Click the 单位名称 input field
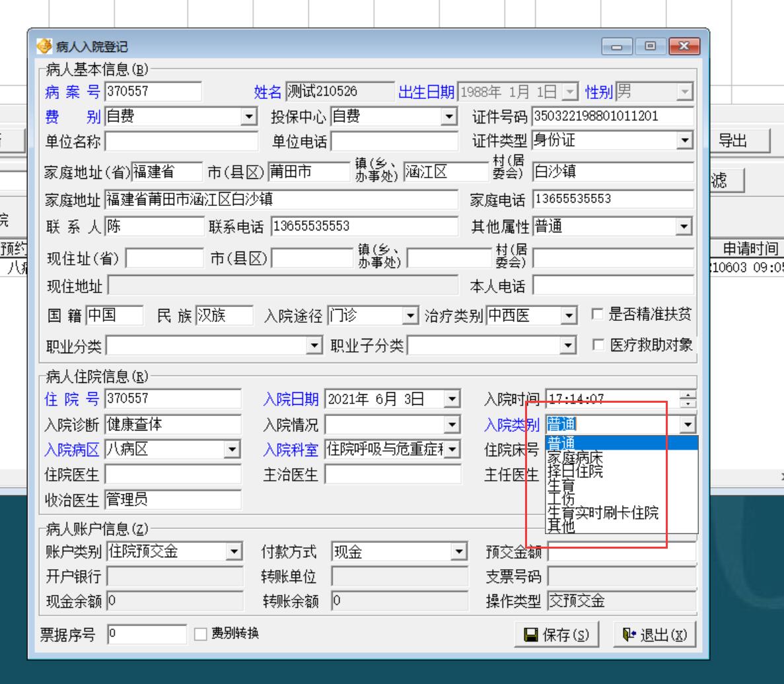Image resolution: width=784 pixels, height=684 pixels. 181,141
